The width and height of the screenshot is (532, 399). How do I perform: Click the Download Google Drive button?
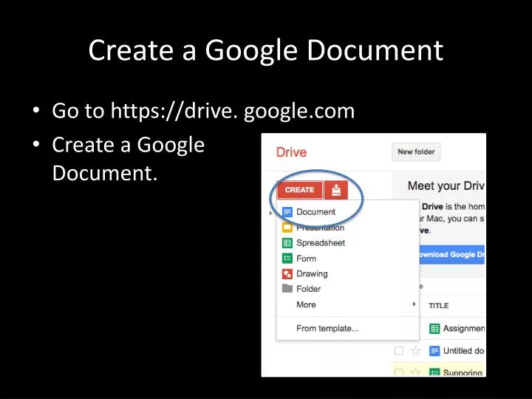click(452, 254)
